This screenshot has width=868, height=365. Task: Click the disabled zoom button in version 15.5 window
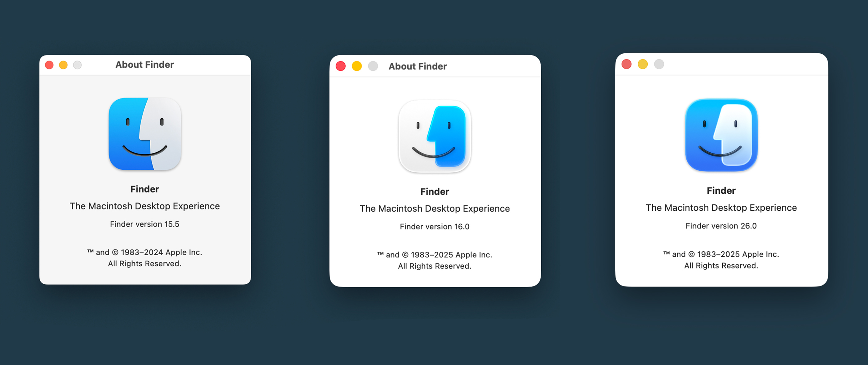coord(77,65)
